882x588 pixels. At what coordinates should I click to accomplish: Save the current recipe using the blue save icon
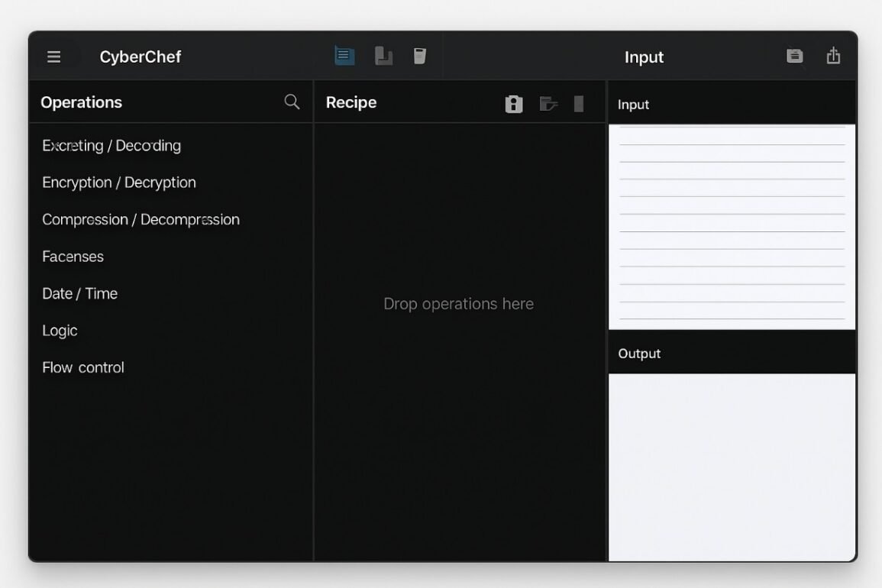pyautogui.click(x=344, y=55)
